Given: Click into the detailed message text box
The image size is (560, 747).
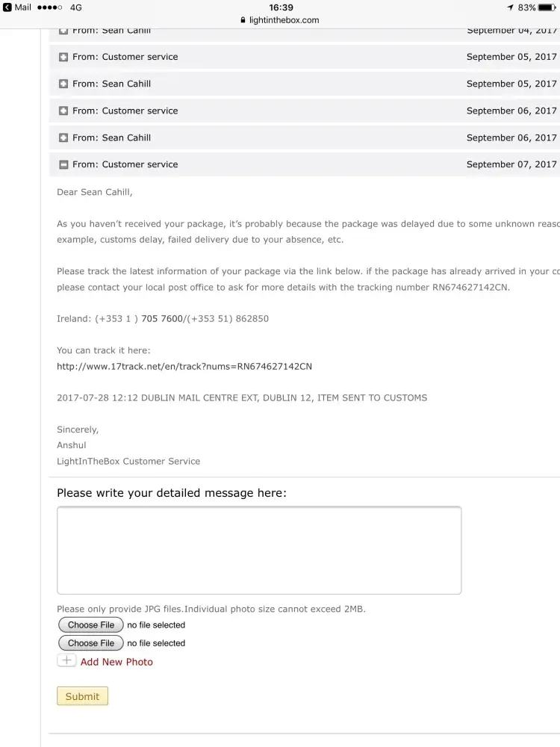Looking at the screenshot, I should coord(259,550).
